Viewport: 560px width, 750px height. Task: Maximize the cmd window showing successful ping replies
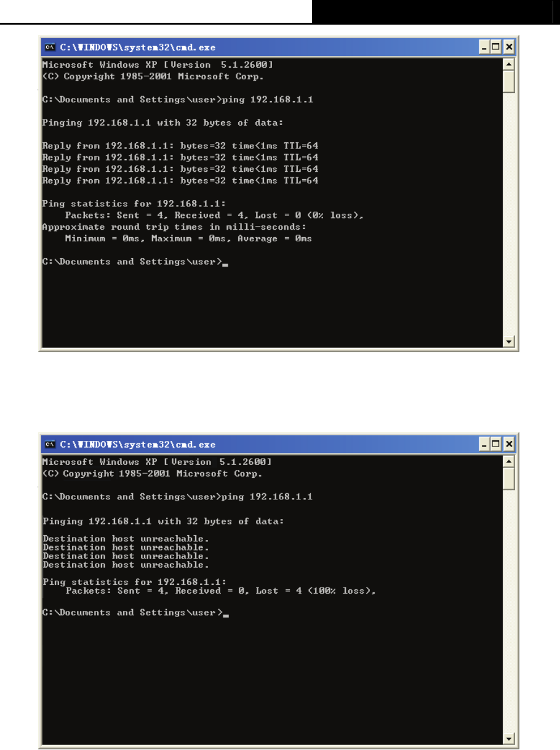click(x=497, y=47)
